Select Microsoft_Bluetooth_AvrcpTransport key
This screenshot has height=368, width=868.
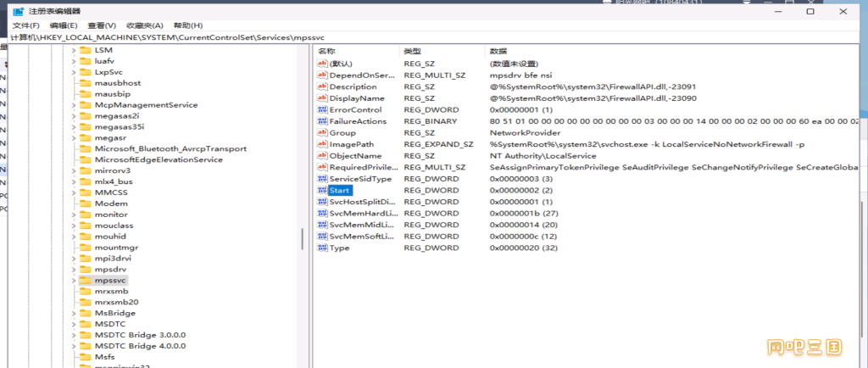point(170,149)
